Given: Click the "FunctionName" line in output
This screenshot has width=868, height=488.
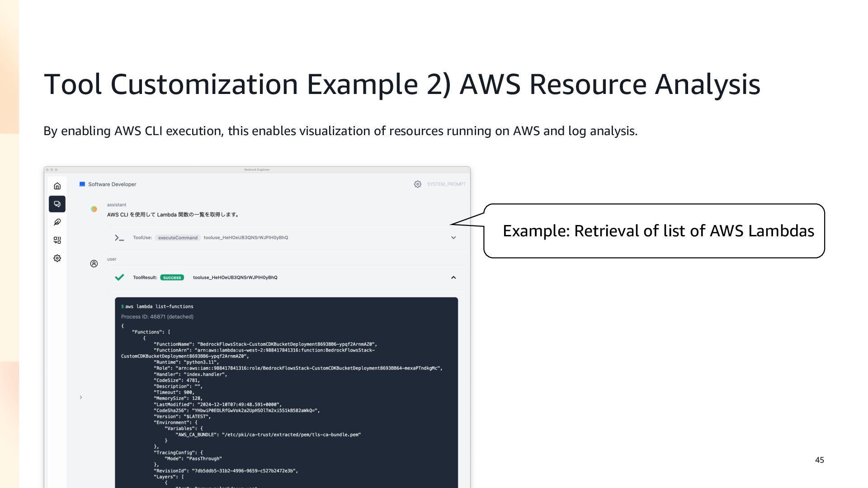Looking at the screenshot, I should [x=265, y=344].
